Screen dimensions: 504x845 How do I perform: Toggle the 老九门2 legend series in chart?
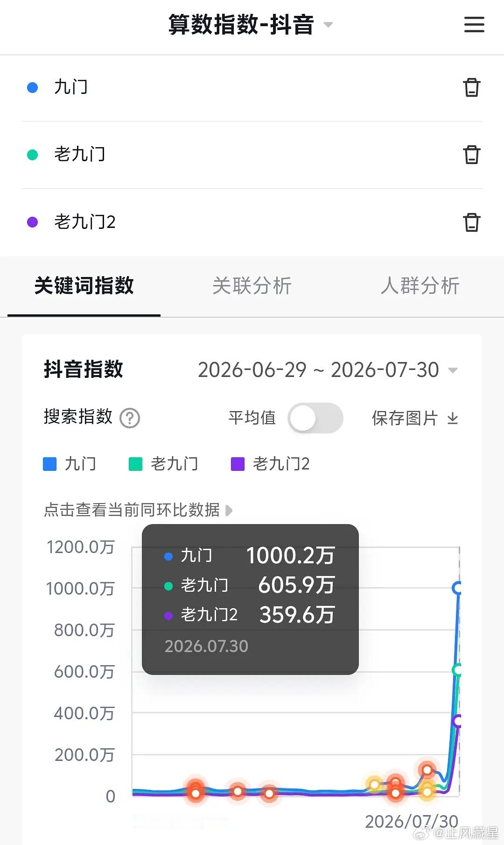[271, 464]
